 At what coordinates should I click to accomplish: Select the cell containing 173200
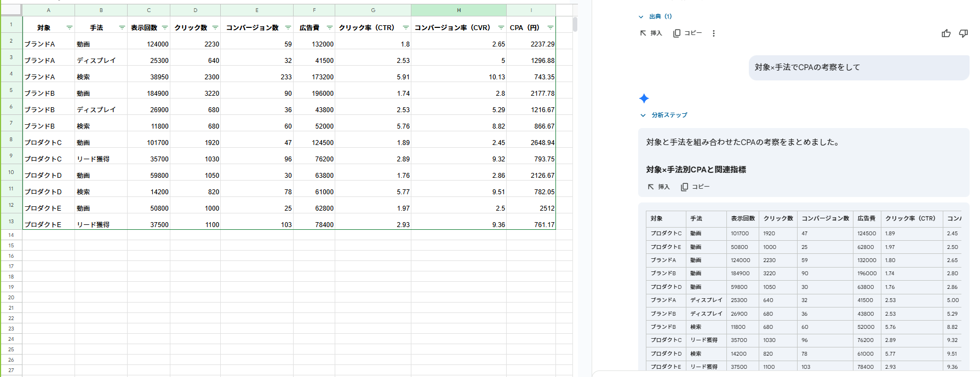[314, 77]
